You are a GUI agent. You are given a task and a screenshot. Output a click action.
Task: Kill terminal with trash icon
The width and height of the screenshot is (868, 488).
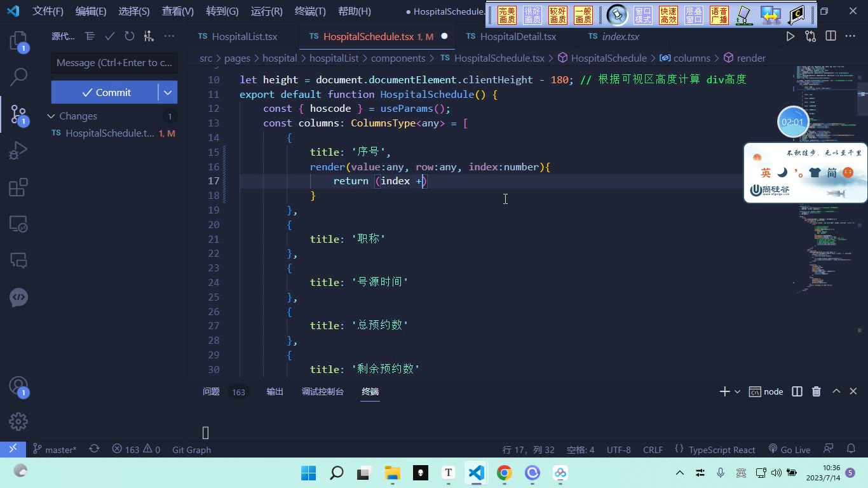[817, 391]
